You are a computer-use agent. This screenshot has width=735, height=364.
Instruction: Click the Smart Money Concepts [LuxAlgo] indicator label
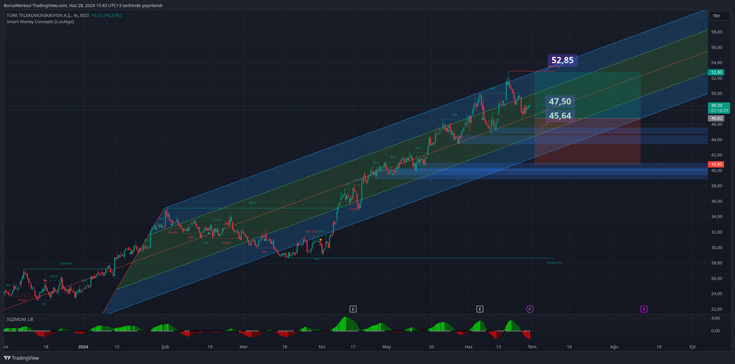click(x=40, y=22)
